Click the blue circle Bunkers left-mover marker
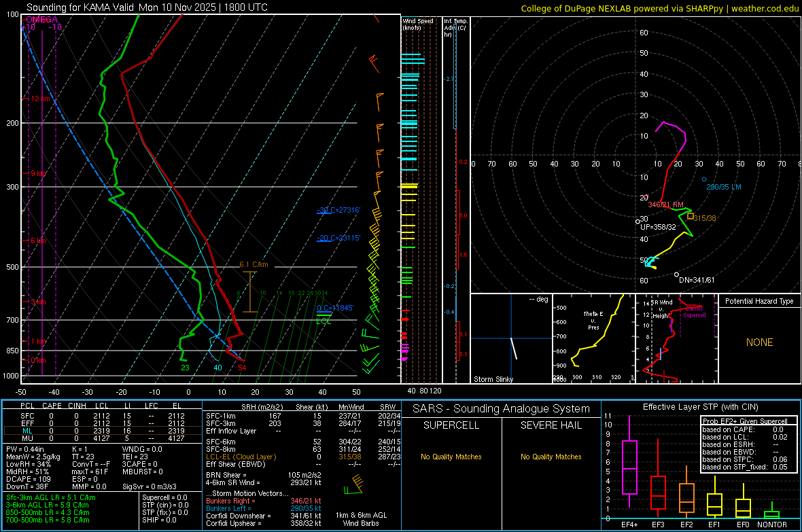The height and width of the screenshot is (532, 802). pyautogui.click(x=704, y=179)
